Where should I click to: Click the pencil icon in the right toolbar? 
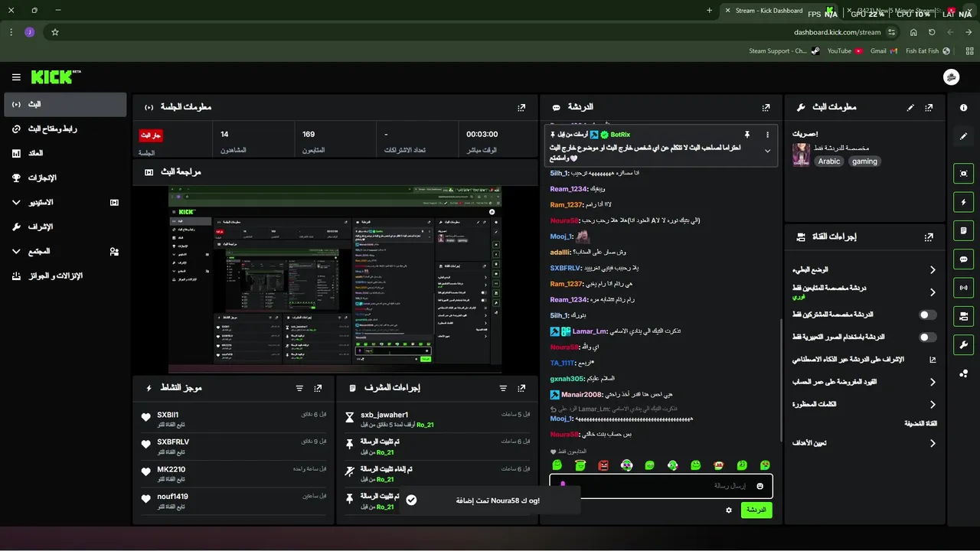(963, 136)
